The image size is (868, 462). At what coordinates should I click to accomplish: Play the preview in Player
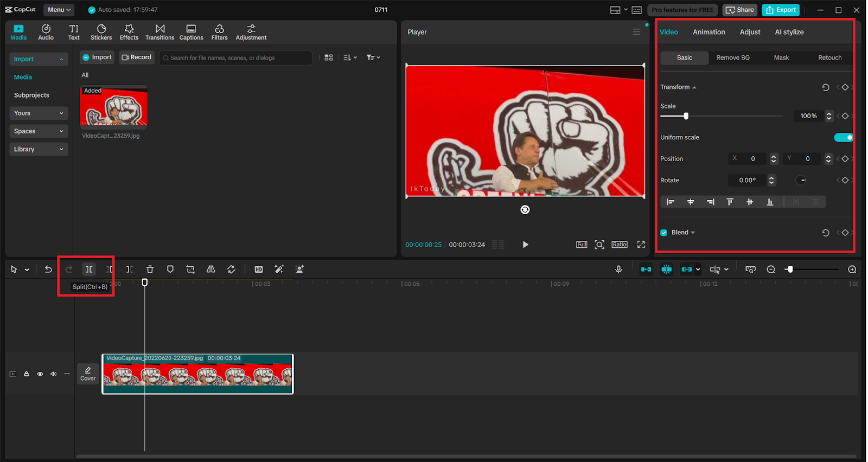tap(525, 245)
